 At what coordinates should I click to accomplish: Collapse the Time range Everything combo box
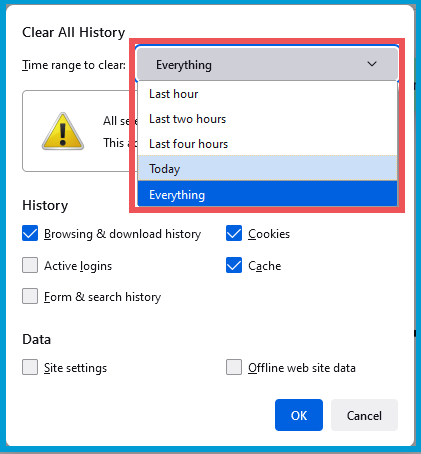(267, 64)
